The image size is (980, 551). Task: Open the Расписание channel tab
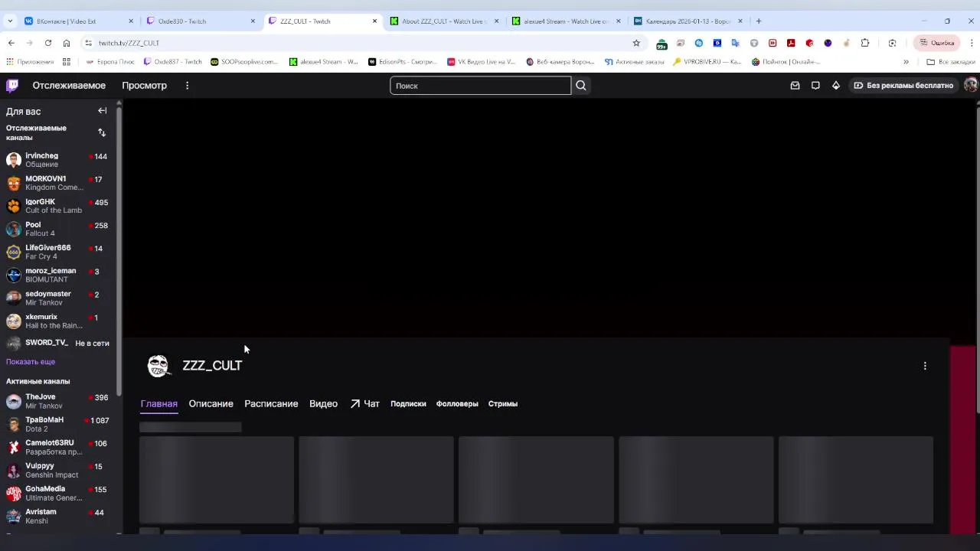(x=271, y=403)
